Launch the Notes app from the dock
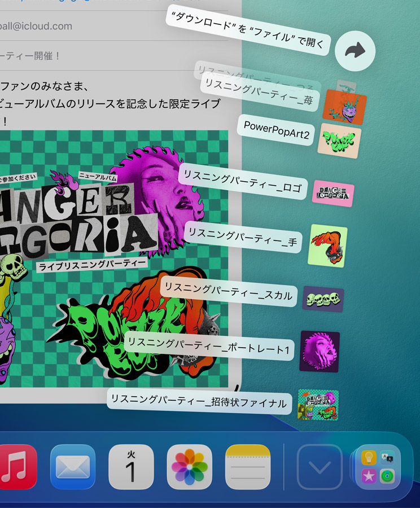Viewport: 420px width, 508px height. tap(248, 467)
